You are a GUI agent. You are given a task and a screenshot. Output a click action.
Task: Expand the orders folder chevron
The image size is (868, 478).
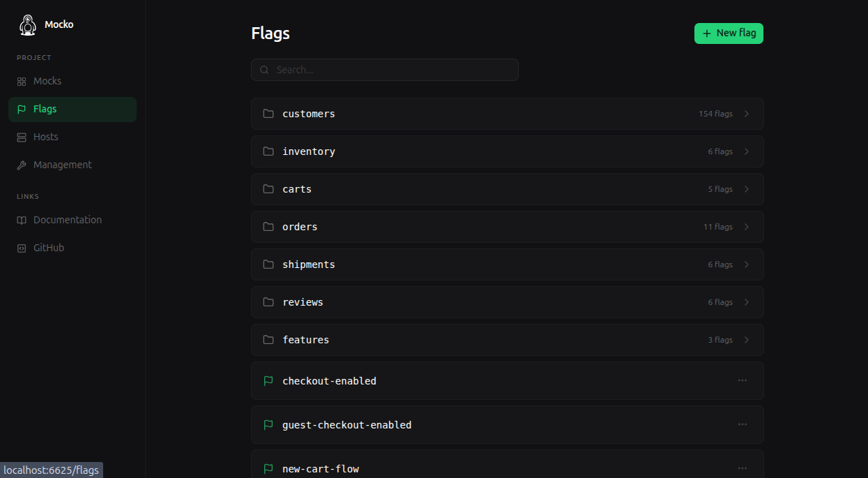747,227
